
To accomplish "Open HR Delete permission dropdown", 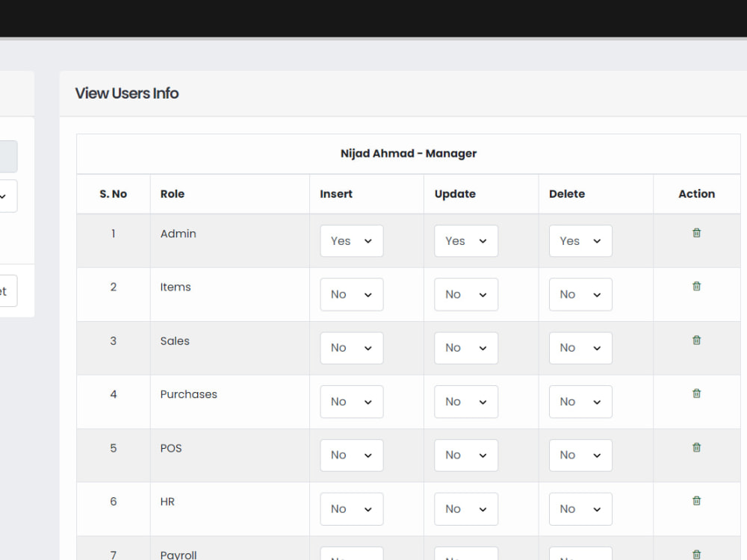I will (580, 509).
